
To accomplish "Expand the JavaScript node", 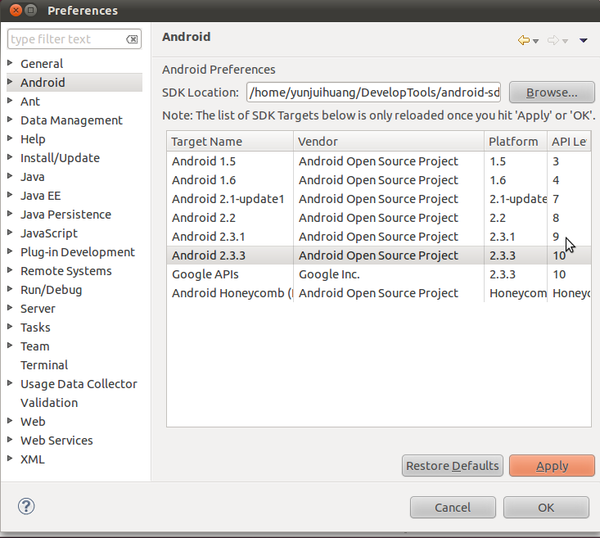I will click(10, 232).
